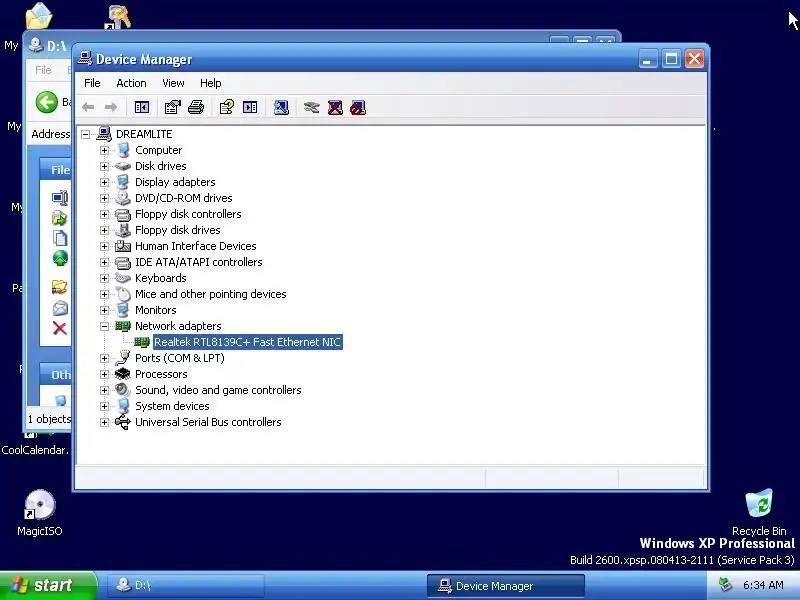Image resolution: width=800 pixels, height=600 pixels.
Task: Open the Action menu
Action: click(131, 83)
